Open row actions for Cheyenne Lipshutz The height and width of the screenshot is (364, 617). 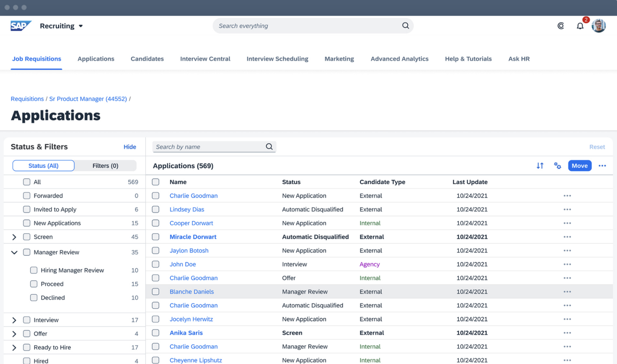[x=567, y=360]
